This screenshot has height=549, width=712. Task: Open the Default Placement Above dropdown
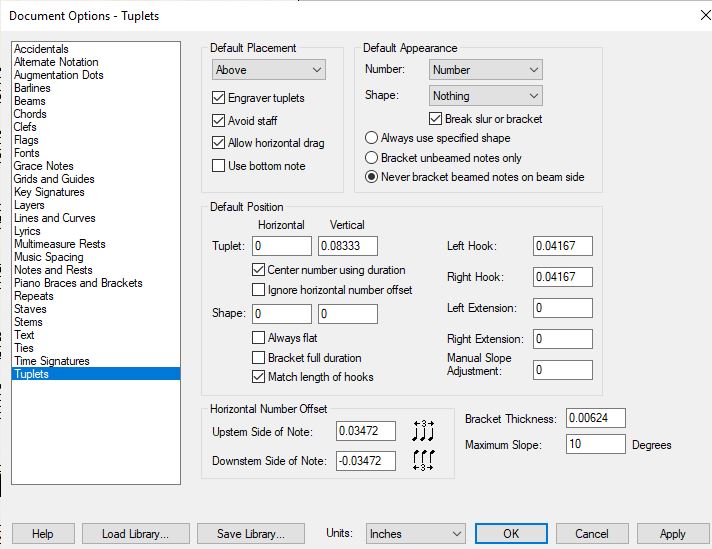(269, 70)
